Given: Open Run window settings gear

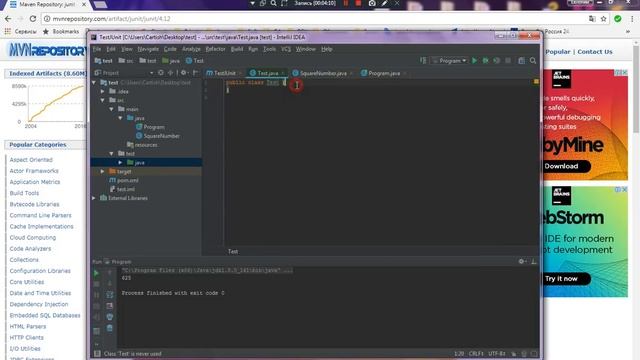Looking at the screenshot, I should coord(521,261).
